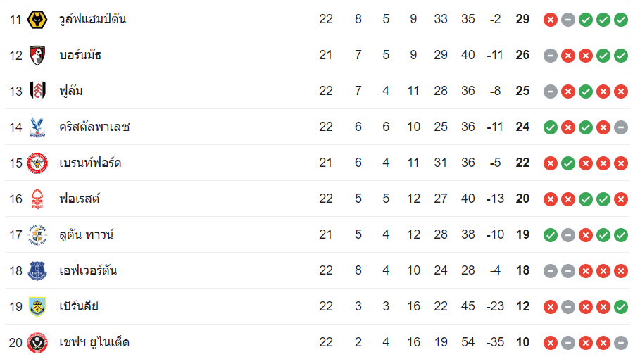Screen dimensions: 640x364
Task: Click the Burnley club crest icon
Action: pyautogui.click(x=37, y=306)
